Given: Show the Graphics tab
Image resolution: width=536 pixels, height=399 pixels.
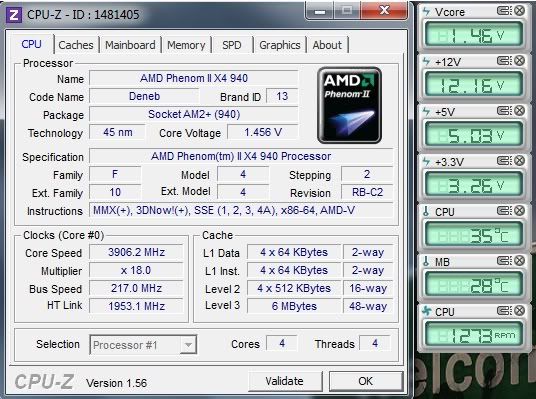Looking at the screenshot, I should [280, 45].
